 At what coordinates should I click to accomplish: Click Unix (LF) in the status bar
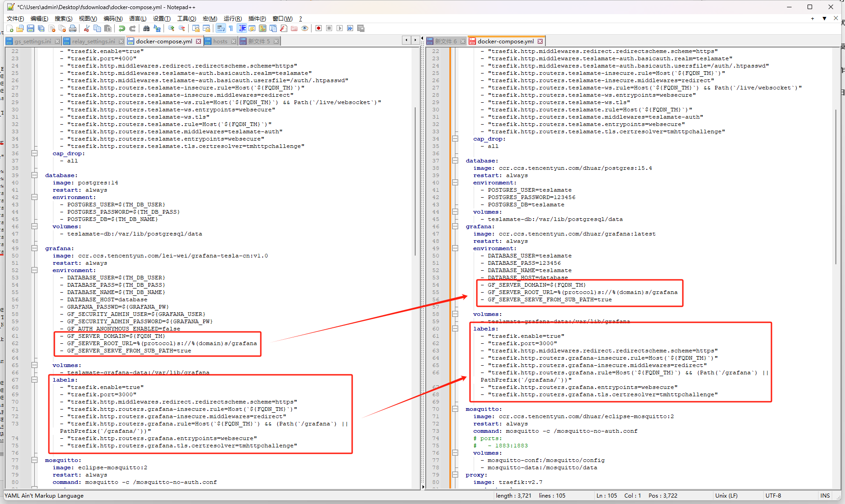[726, 495]
